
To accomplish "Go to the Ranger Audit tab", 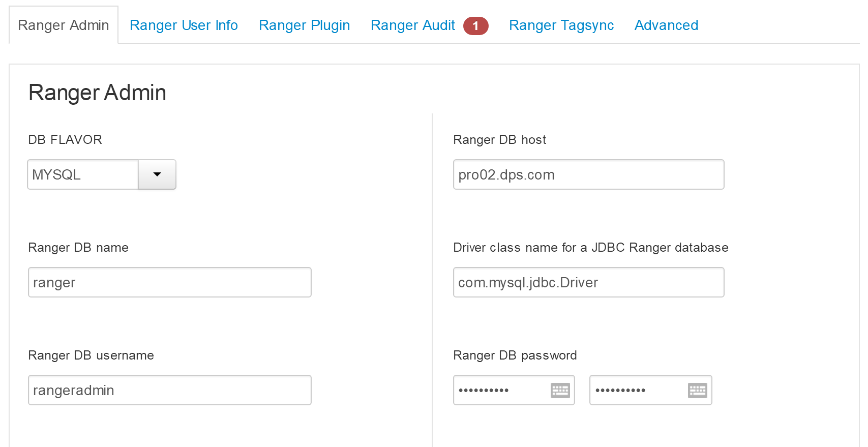I will pos(413,25).
